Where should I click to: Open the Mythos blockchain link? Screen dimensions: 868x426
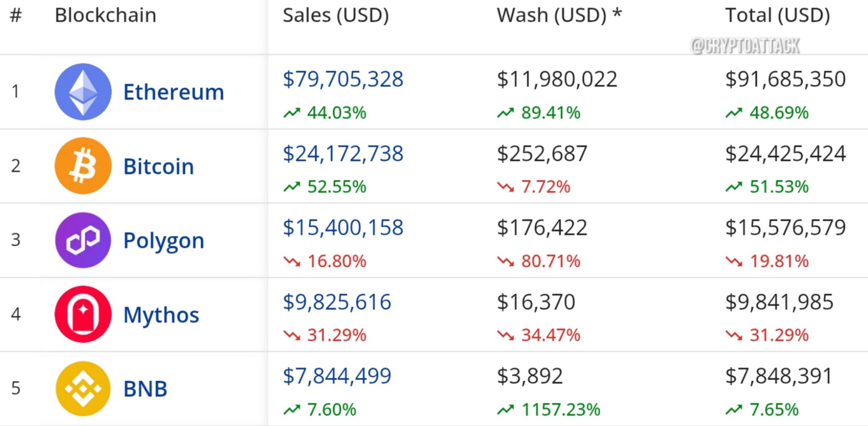161,315
